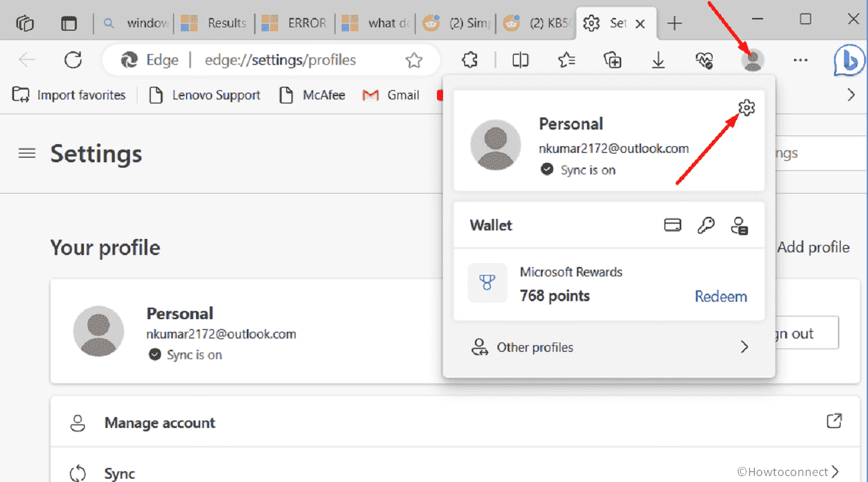Open Wallet passwords key icon
Viewport: 868px width, 482px height.
(706, 226)
